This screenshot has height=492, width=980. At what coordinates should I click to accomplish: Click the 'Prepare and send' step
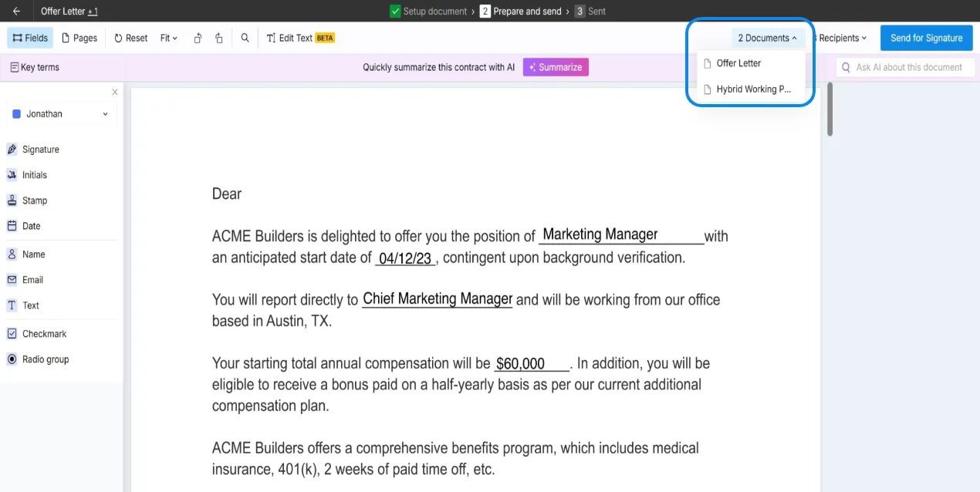521,12
